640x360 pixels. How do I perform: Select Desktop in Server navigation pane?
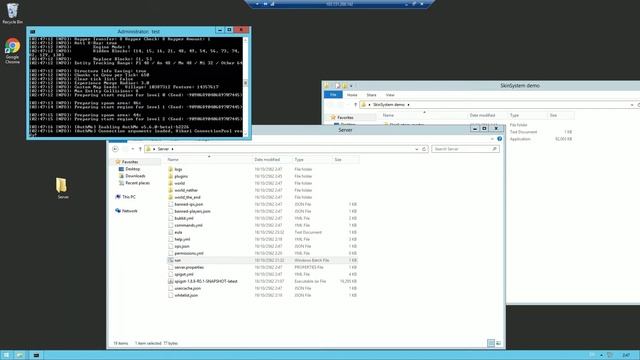pos(133,169)
